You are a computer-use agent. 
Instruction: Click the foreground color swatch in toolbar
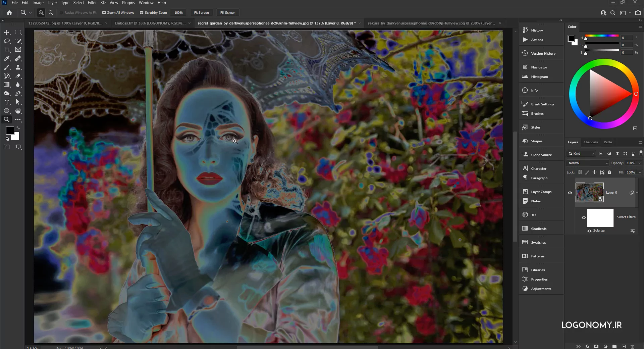pyautogui.click(x=9, y=130)
